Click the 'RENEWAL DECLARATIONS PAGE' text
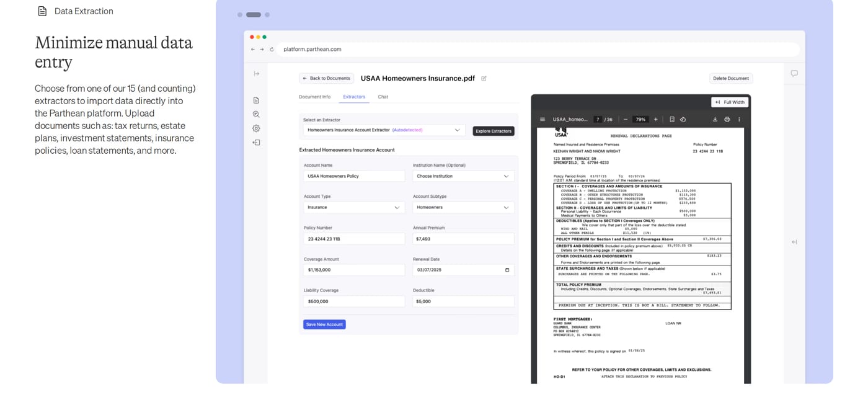This screenshot has height=418, width=868. coord(641,136)
